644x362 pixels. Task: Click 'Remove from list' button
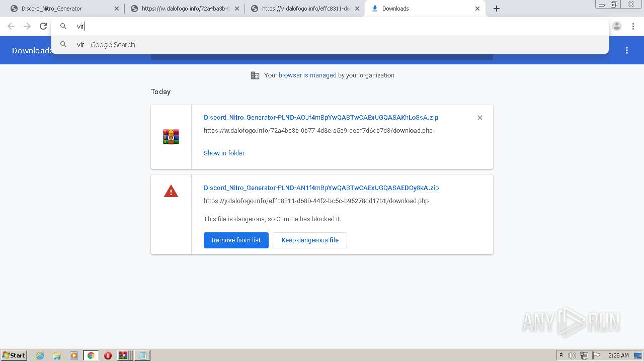tap(236, 240)
